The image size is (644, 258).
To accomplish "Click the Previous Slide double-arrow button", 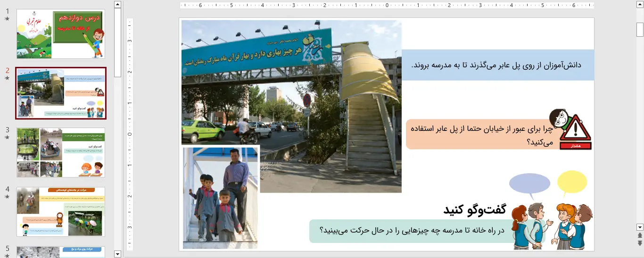I will (640, 235).
